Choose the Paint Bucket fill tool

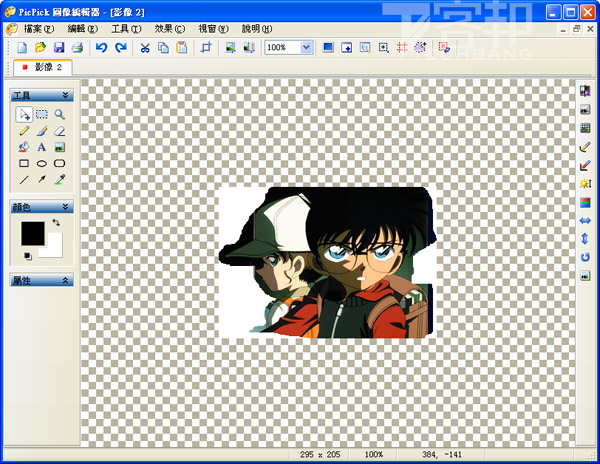[24, 147]
